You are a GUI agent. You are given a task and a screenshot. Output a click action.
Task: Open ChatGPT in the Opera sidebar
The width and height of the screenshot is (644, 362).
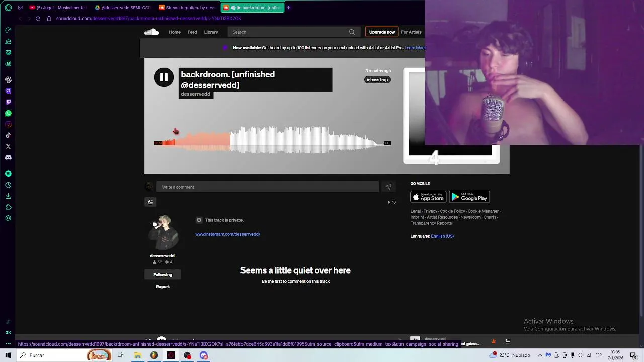(8, 80)
